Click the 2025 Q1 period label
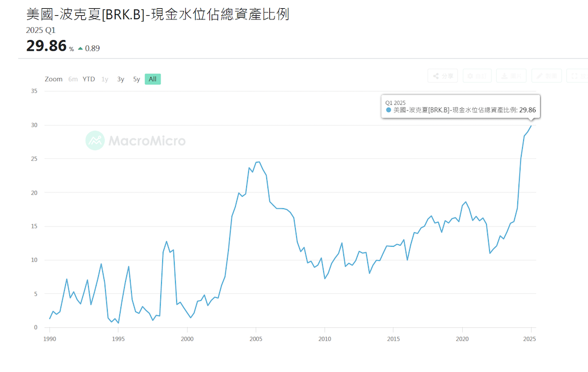Image resolution: width=588 pixels, height=372 pixels. pyautogui.click(x=41, y=31)
